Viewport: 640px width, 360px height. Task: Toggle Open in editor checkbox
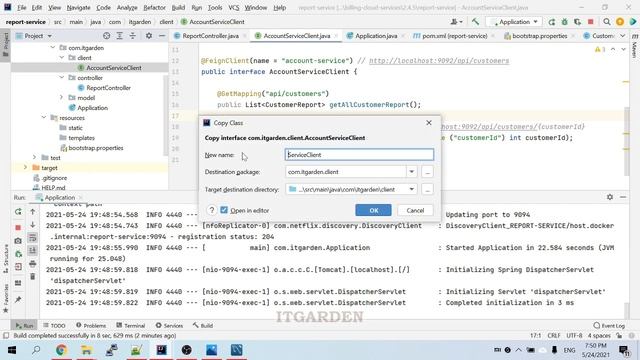(x=224, y=210)
